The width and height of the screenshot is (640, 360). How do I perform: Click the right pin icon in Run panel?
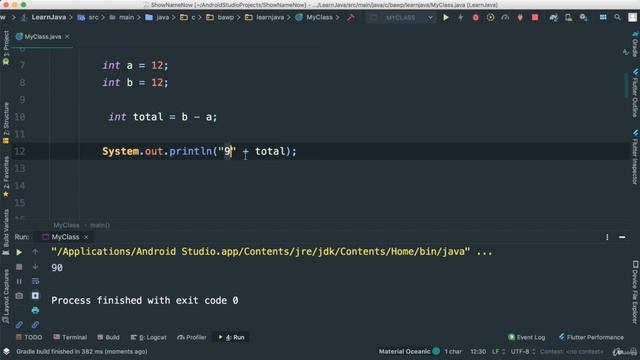(x=35, y=325)
